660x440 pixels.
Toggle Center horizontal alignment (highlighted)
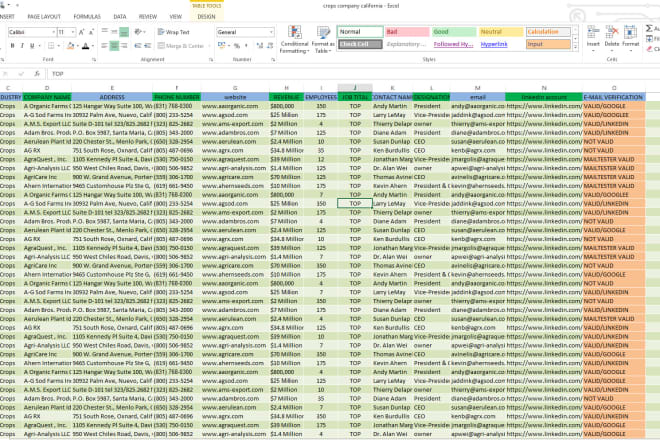[114, 45]
